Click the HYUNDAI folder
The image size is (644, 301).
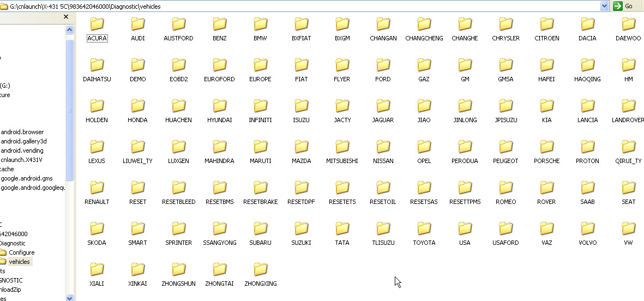point(219,111)
